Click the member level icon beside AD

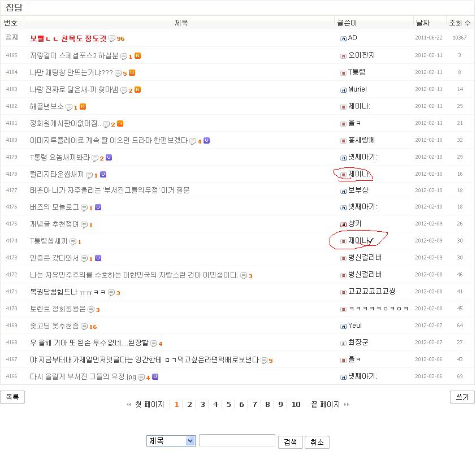tap(343, 38)
